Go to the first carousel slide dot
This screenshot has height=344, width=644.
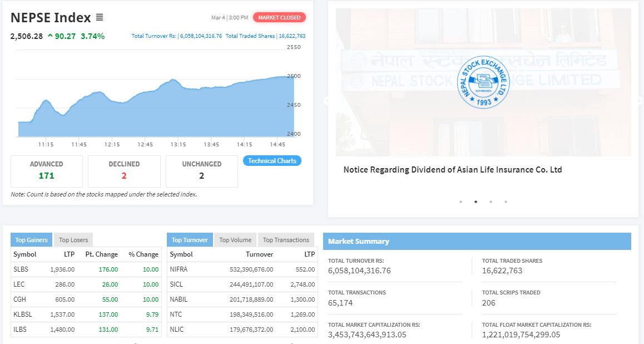(x=461, y=202)
